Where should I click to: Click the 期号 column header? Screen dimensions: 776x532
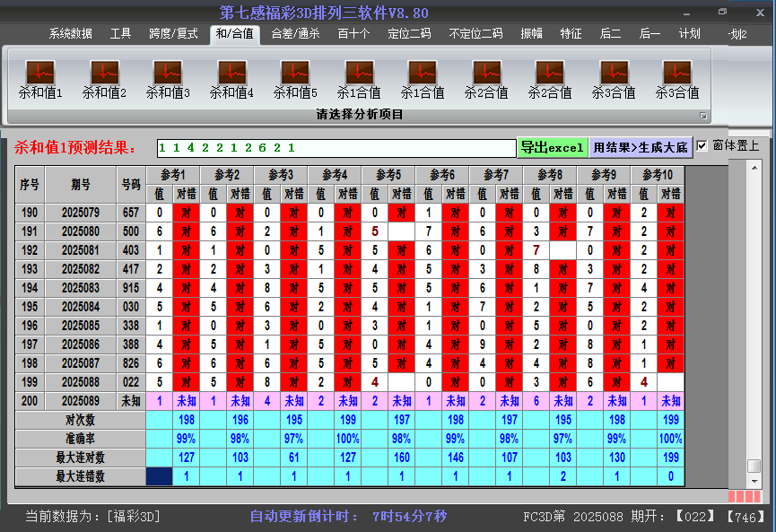pyautogui.click(x=81, y=185)
